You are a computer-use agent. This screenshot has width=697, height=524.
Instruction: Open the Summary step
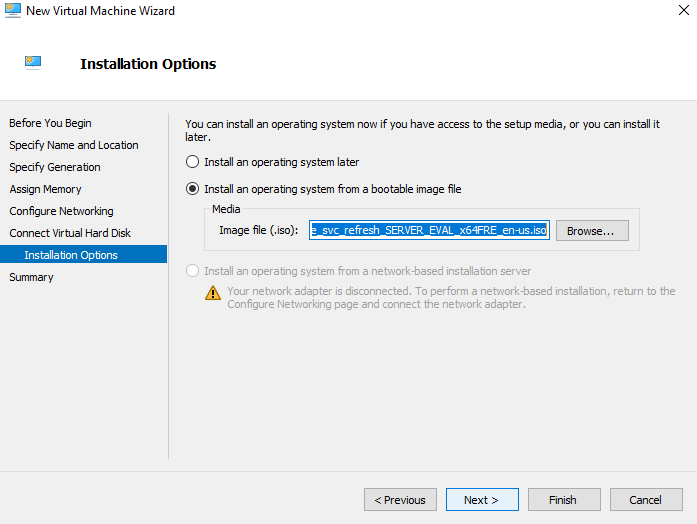tap(31, 277)
